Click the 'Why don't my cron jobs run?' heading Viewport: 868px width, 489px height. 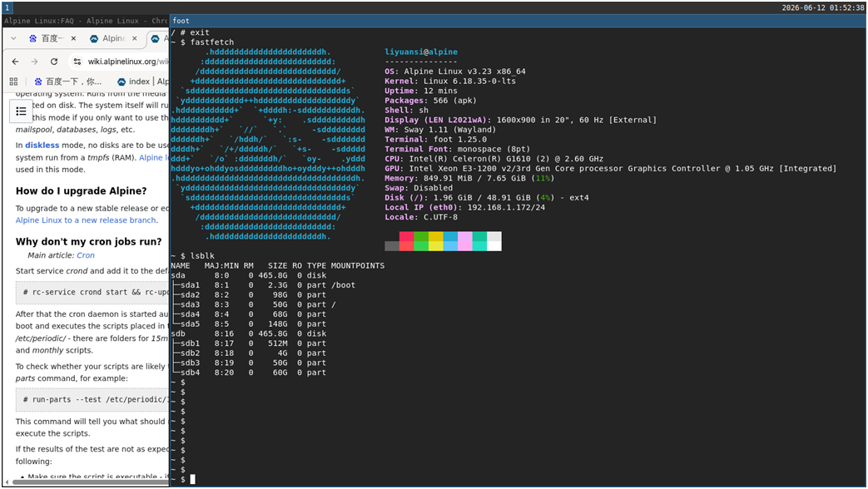88,242
